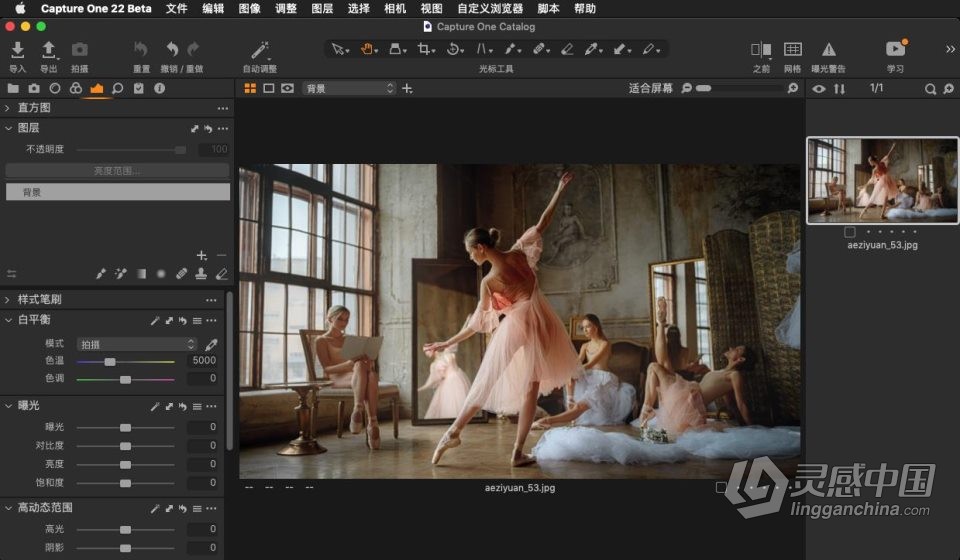This screenshot has height=560, width=960.
Task: Open the 背景 layer selector dropdown
Action: [348, 89]
